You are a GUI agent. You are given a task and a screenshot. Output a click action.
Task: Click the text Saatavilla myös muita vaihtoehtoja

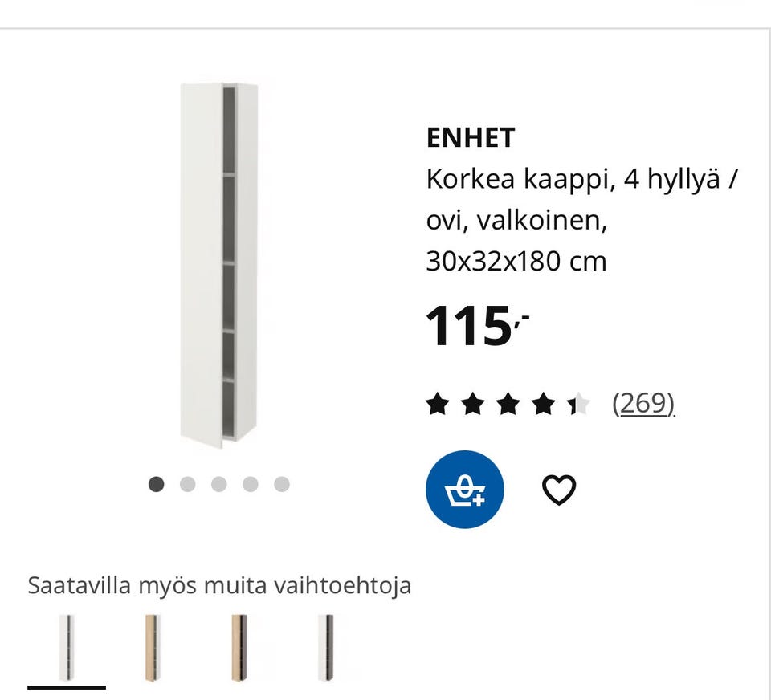219,585
